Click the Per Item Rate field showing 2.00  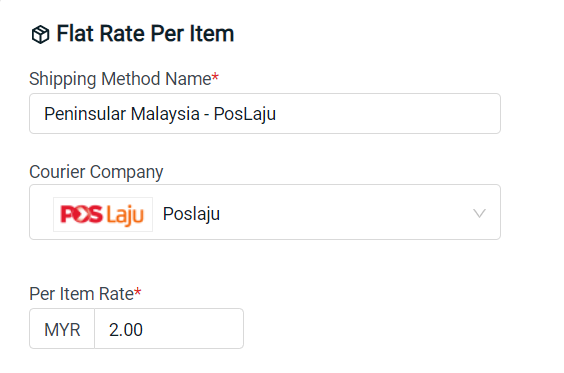(169, 328)
